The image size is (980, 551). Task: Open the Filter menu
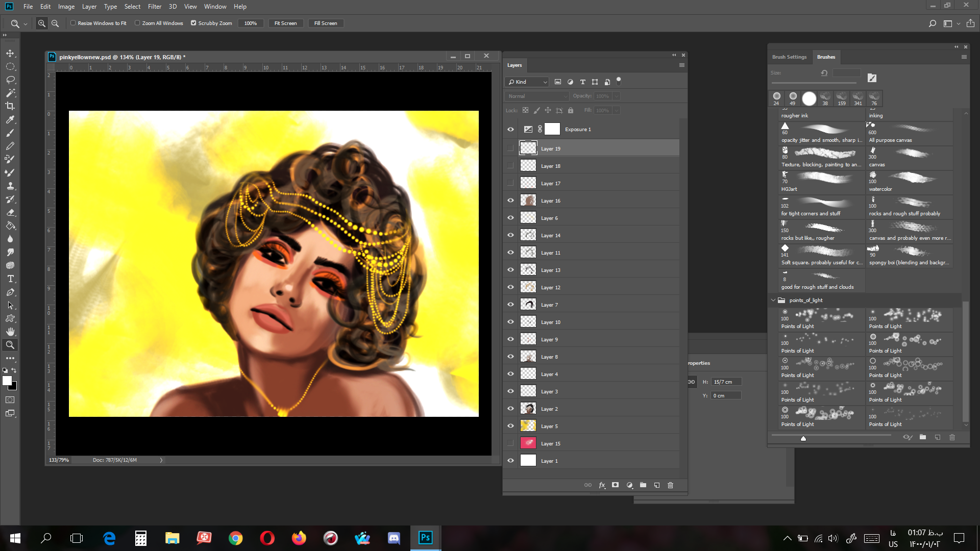tap(155, 7)
